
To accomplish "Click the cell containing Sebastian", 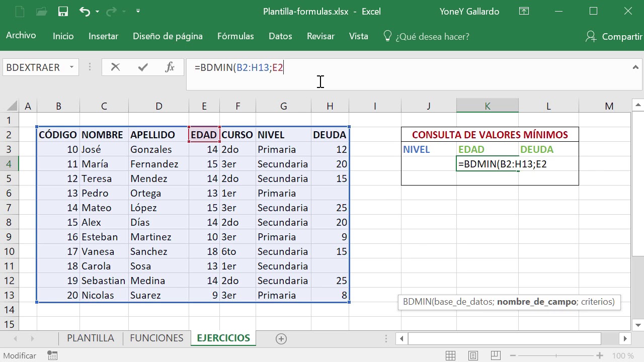I will pyautogui.click(x=104, y=281).
